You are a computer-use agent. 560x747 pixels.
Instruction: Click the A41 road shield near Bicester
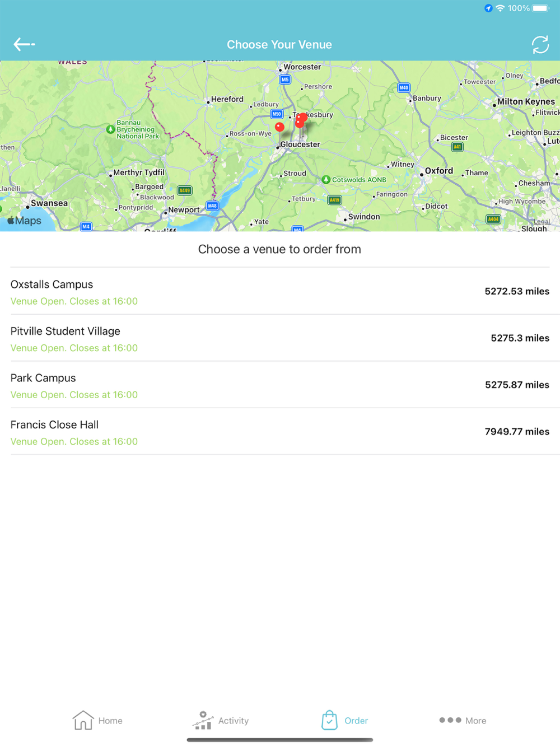click(458, 147)
